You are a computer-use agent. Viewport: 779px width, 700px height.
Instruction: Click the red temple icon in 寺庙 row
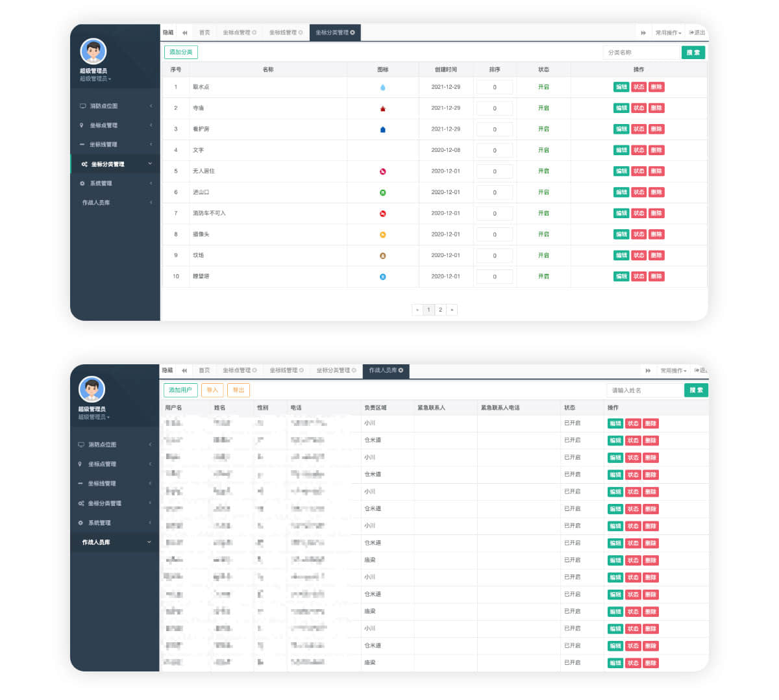(382, 108)
